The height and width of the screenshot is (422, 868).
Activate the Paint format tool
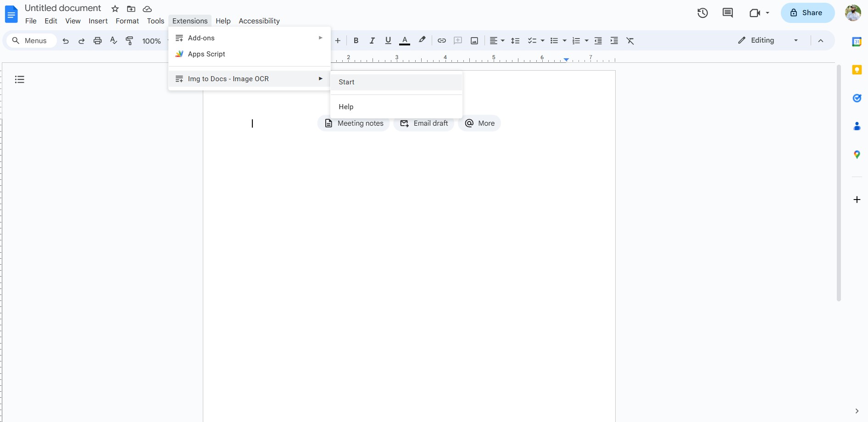129,40
